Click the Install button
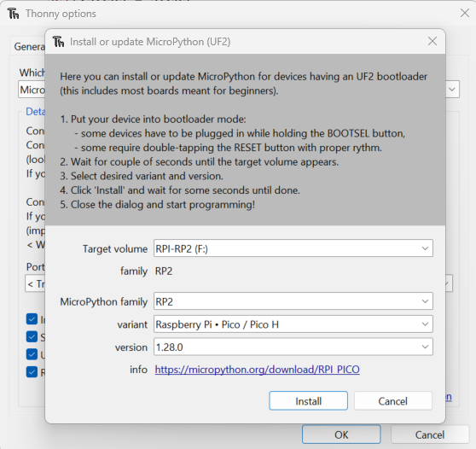476x449 pixels. (x=309, y=401)
